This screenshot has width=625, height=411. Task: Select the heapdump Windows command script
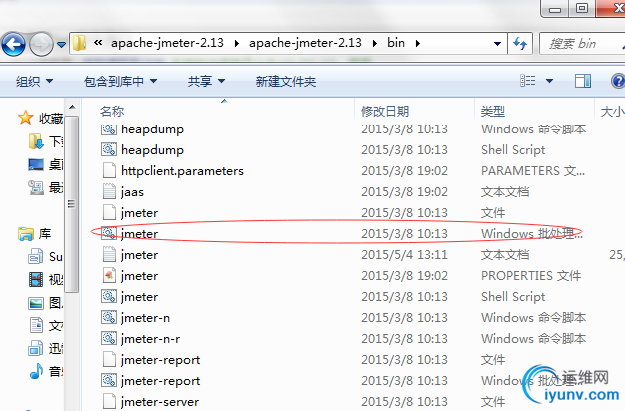142,129
